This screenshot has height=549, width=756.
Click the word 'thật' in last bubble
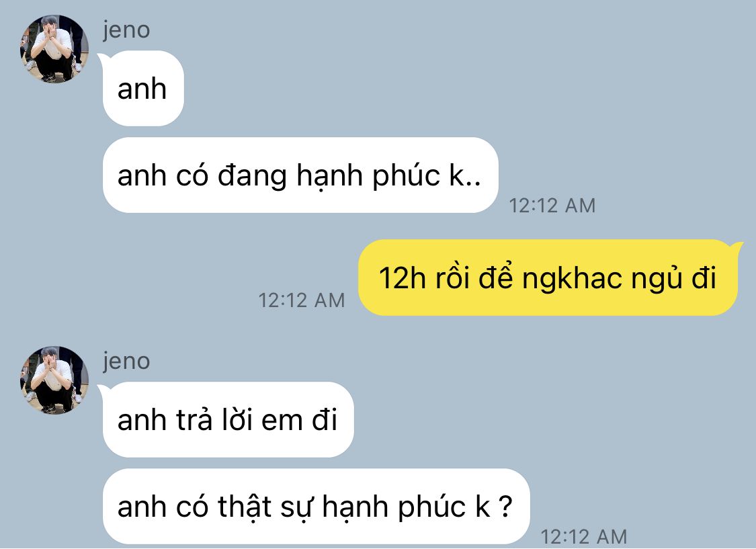(x=245, y=506)
